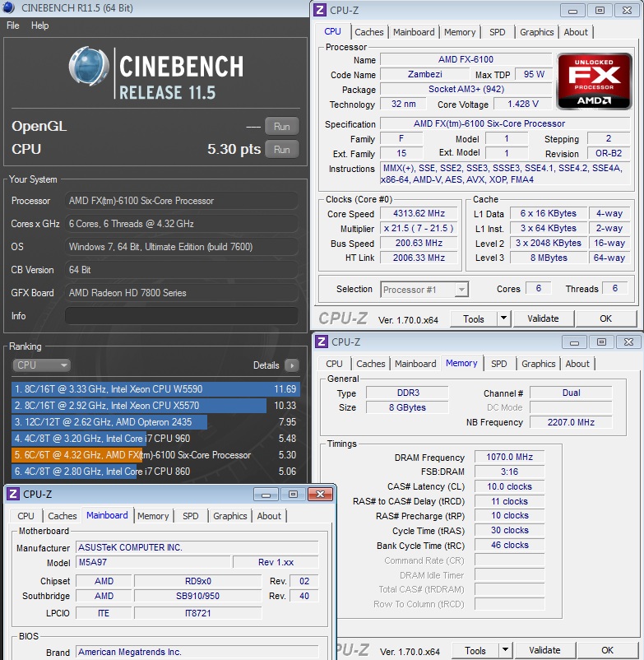Select CPU tab in Mainboard CPU-Z window
The image size is (644, 660).
tap(25, 516)
